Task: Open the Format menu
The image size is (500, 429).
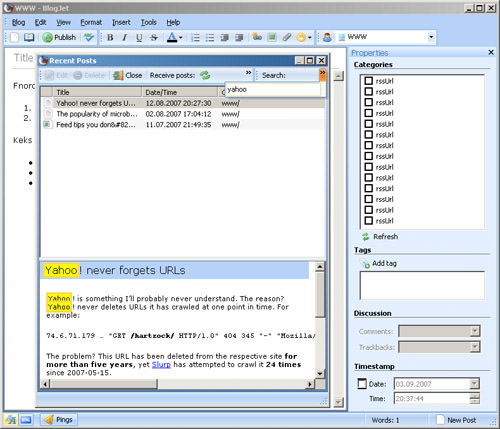Action: point(91,22)
